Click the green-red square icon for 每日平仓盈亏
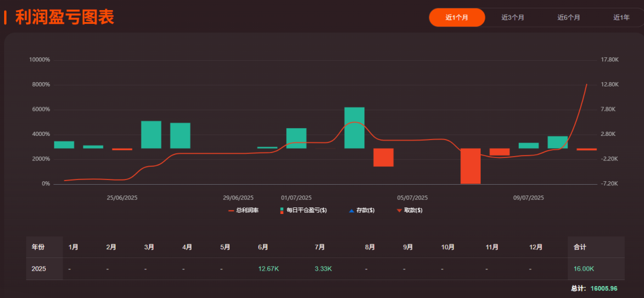 (x=281, y=210)
